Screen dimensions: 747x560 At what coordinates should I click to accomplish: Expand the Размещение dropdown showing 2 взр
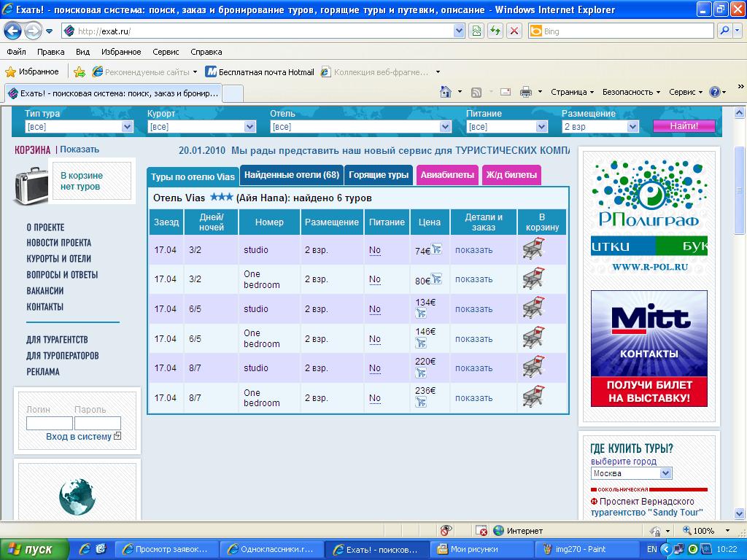(632, 127)
